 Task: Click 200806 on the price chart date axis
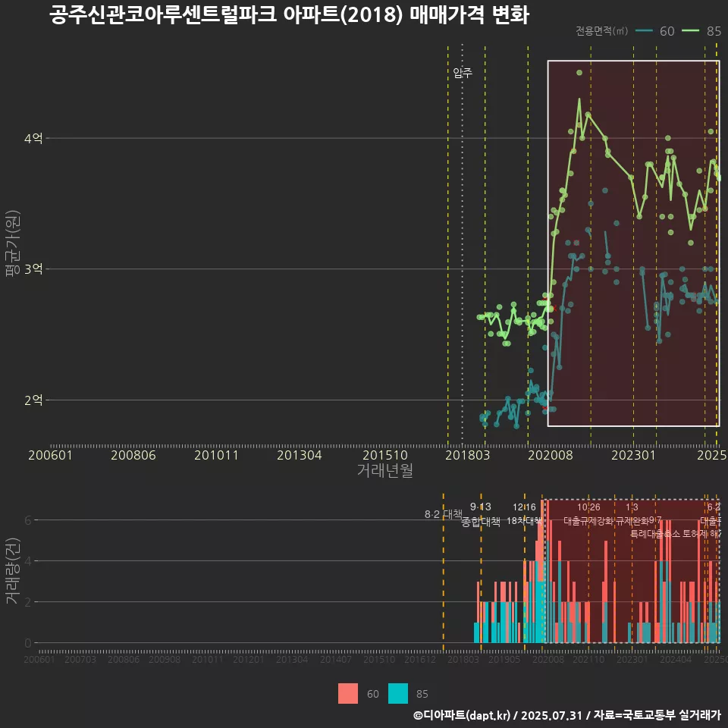pyautogui.click(x=133, y=455)
